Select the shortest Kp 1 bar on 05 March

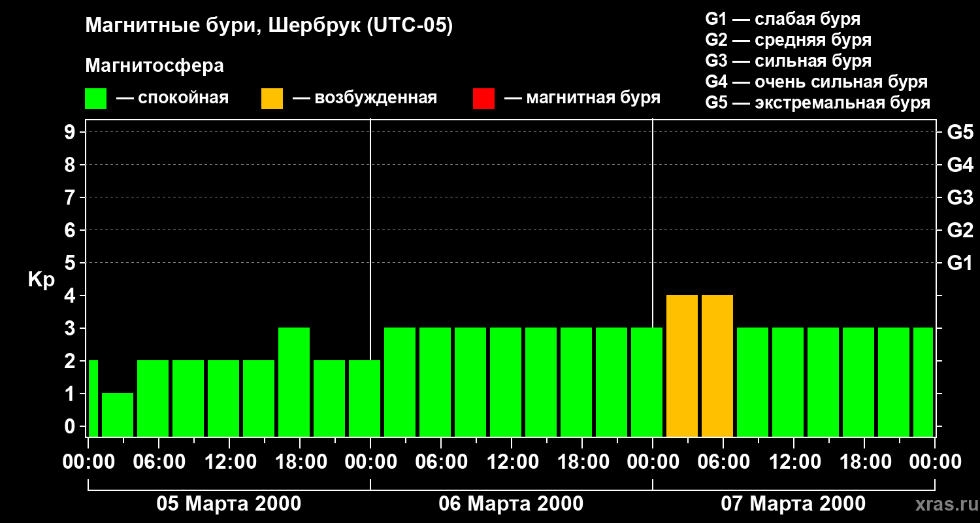(x=118, y=414)
